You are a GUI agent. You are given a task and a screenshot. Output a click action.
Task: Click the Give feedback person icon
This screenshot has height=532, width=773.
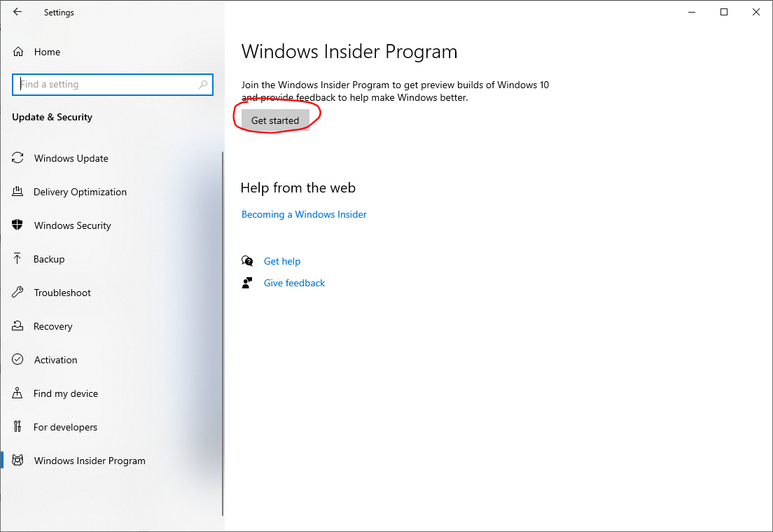point(247,283)
